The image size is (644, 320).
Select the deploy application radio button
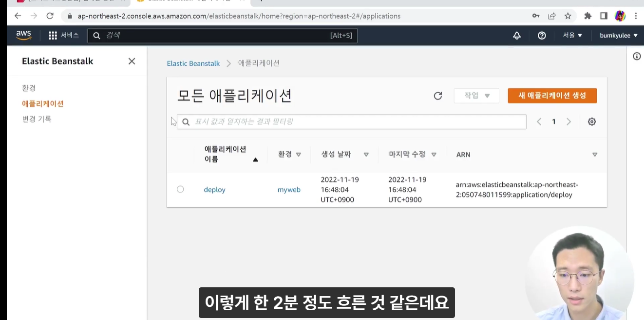pyautogui.click(x=180, y=189)
